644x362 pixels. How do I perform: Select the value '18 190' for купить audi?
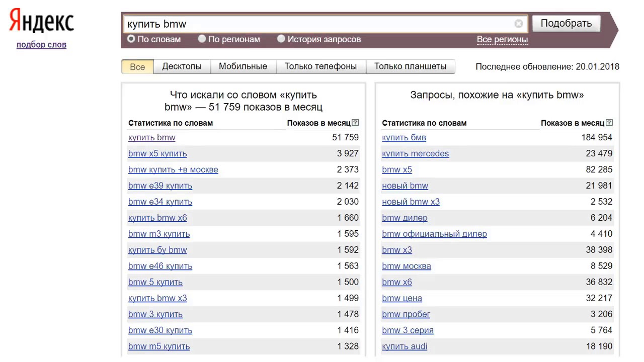point(599,346)
